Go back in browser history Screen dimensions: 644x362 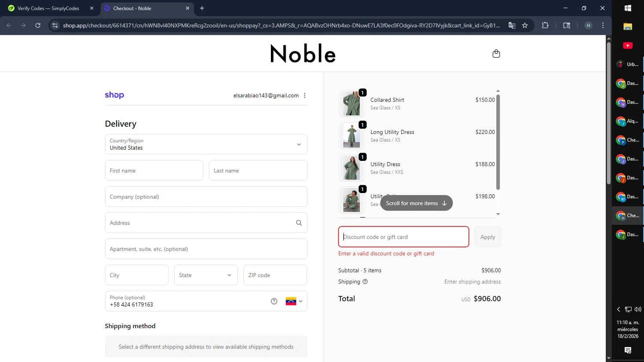click(x=9, y=25)
